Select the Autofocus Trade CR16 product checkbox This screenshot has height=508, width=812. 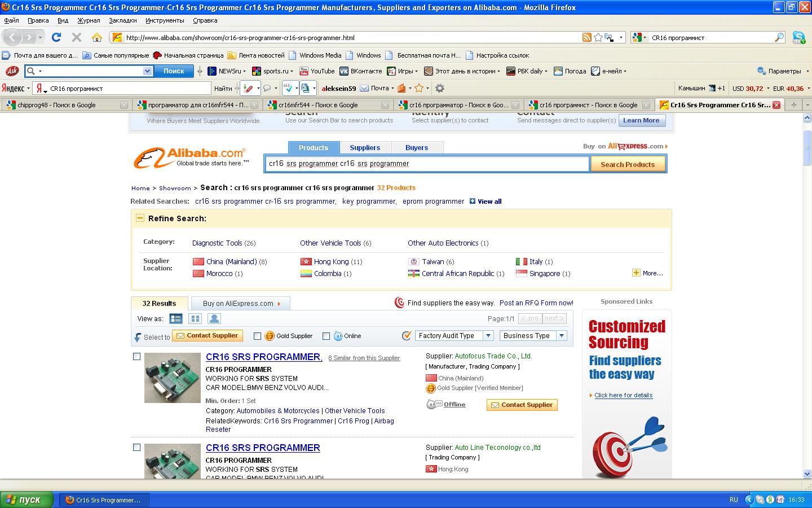pos(136,356)
